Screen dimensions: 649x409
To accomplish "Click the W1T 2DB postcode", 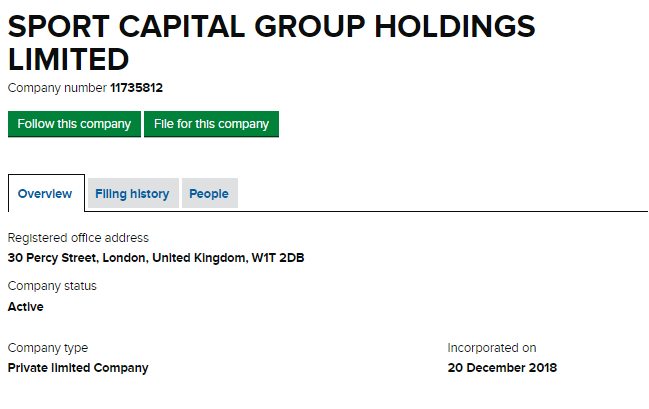I will tap(278, 258).
